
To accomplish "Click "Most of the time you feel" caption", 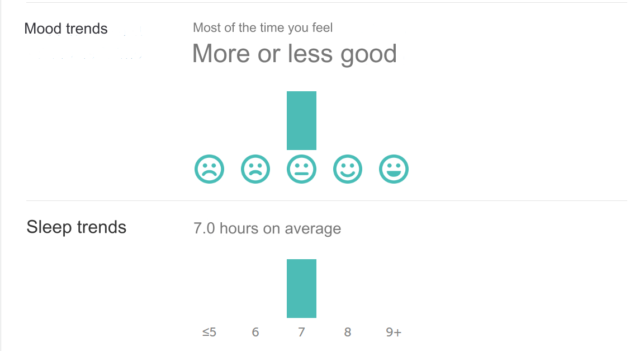I will (263, 27).
